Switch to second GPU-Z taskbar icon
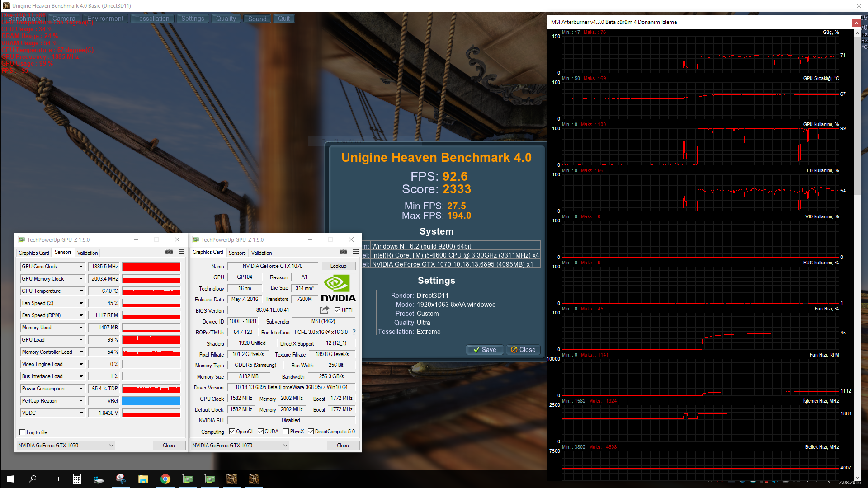 click(210, 479)
